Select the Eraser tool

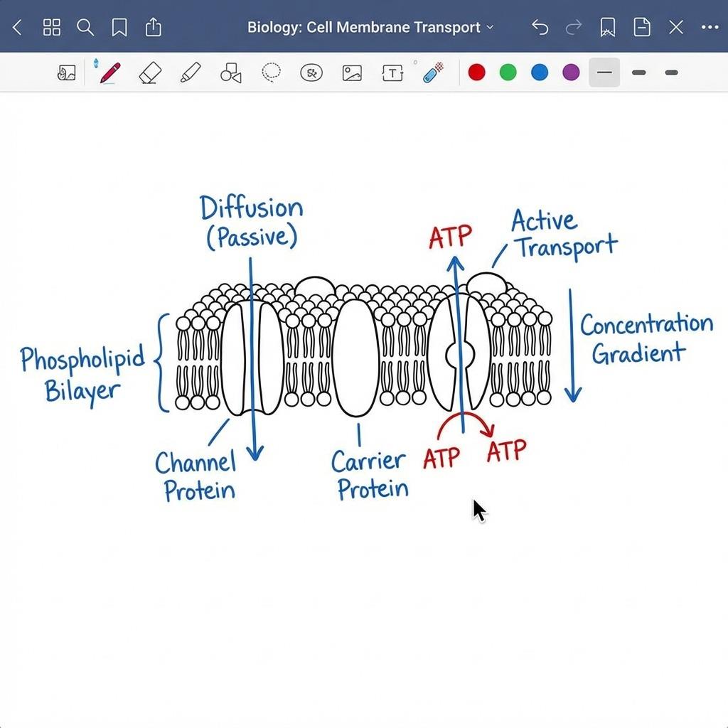coord(150,73)
